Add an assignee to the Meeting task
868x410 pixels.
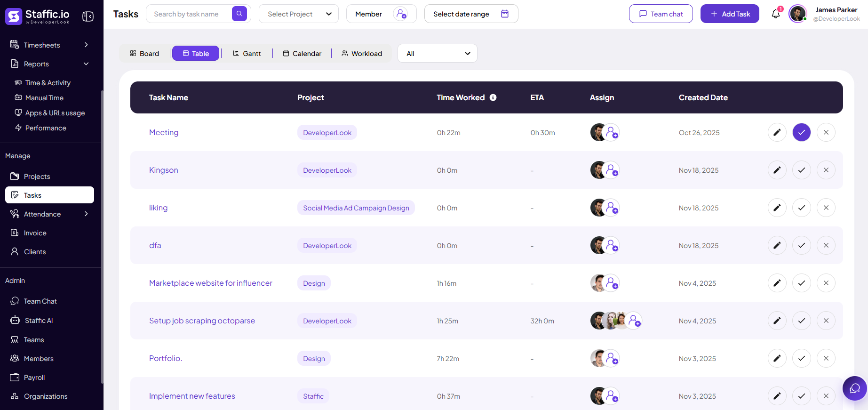tap(611, 132)
